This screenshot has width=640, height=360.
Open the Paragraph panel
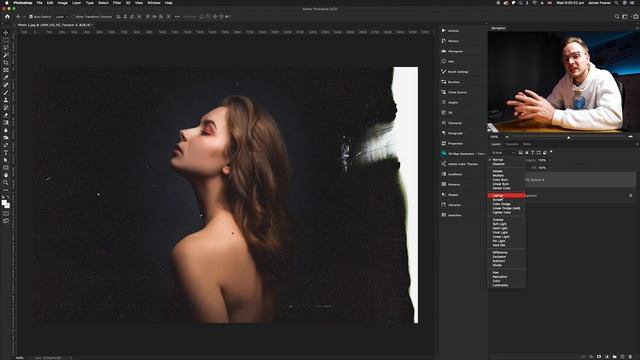click(x=452, y=133)
